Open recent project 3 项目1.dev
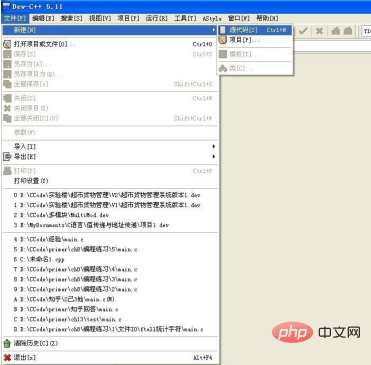The height and width of the screenshot is (365, 371). point(110,225)
